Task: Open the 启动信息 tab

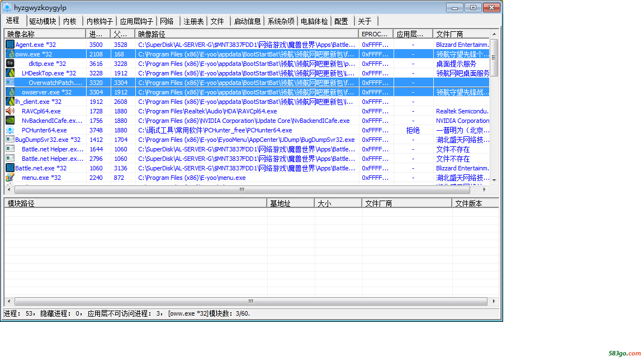Action: (x=247, y=21)
